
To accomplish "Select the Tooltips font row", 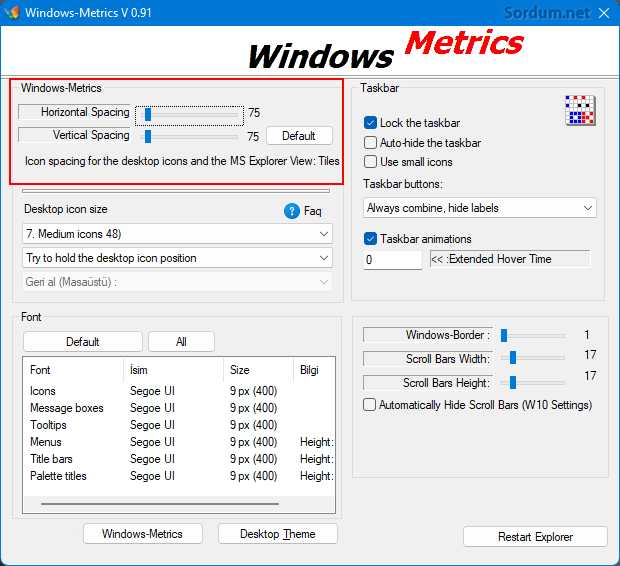I will pyautogui.click(x=179, y=425).
